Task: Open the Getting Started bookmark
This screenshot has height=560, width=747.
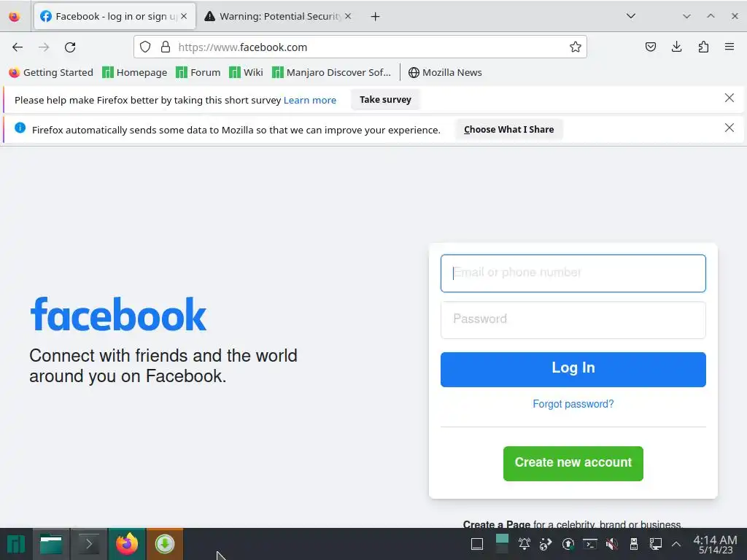Action: (x=51, y=72)
